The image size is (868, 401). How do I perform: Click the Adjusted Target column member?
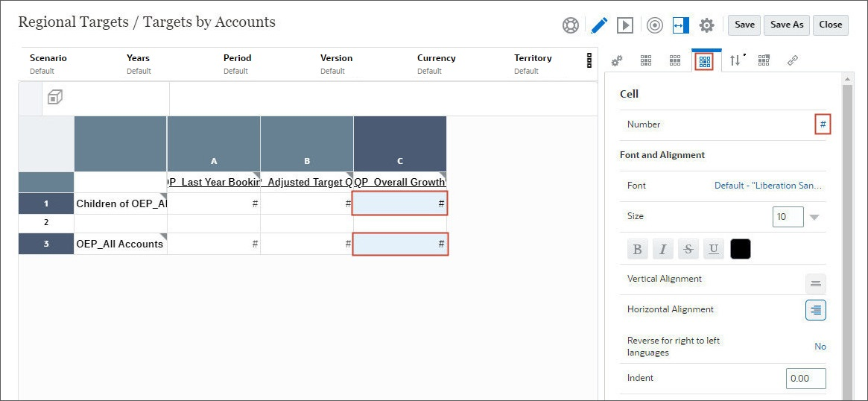(x=307, y=182)
